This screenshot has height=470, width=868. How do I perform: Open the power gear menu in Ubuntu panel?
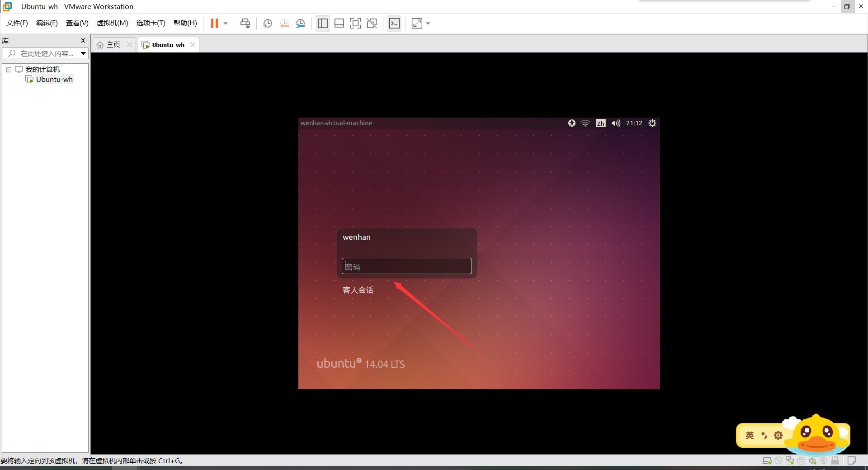point(652,123)
